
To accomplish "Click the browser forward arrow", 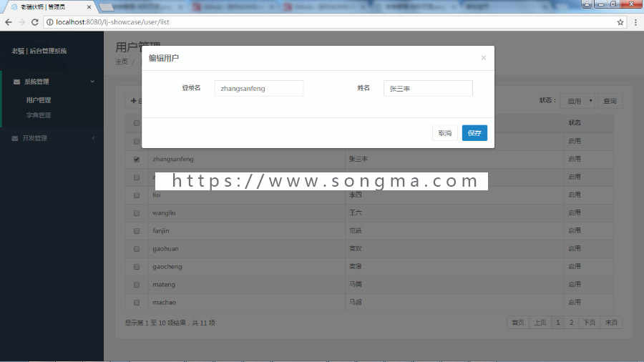I will click(21, 22).
